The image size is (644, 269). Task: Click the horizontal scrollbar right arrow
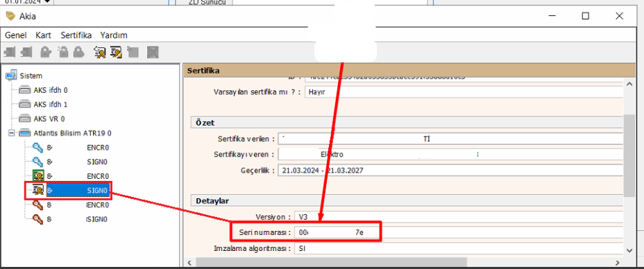(618, 262)
